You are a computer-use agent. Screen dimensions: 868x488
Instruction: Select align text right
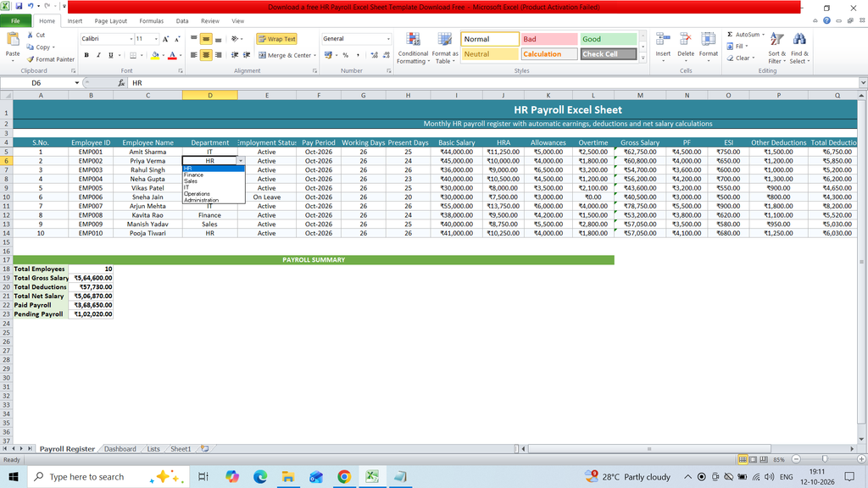click(x=218, y=55)
